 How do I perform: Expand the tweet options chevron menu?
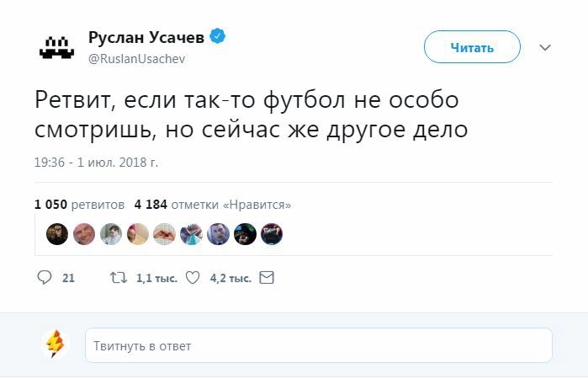tap(545, 47)
